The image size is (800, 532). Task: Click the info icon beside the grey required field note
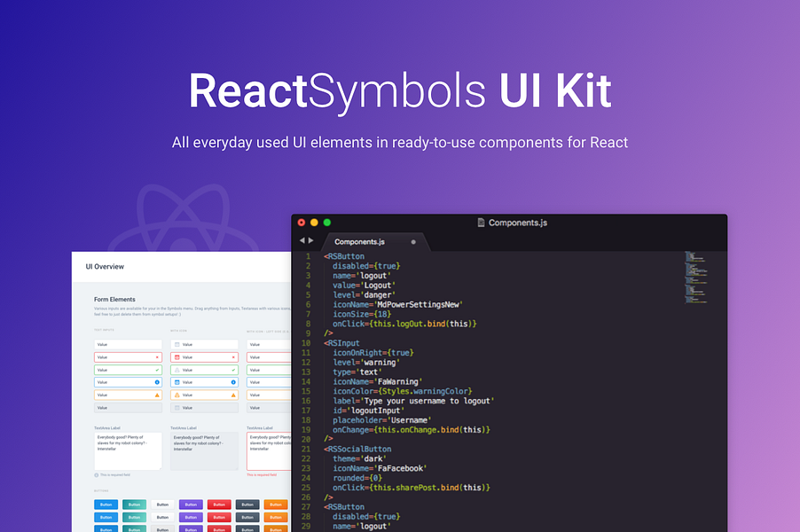(97, 475)
